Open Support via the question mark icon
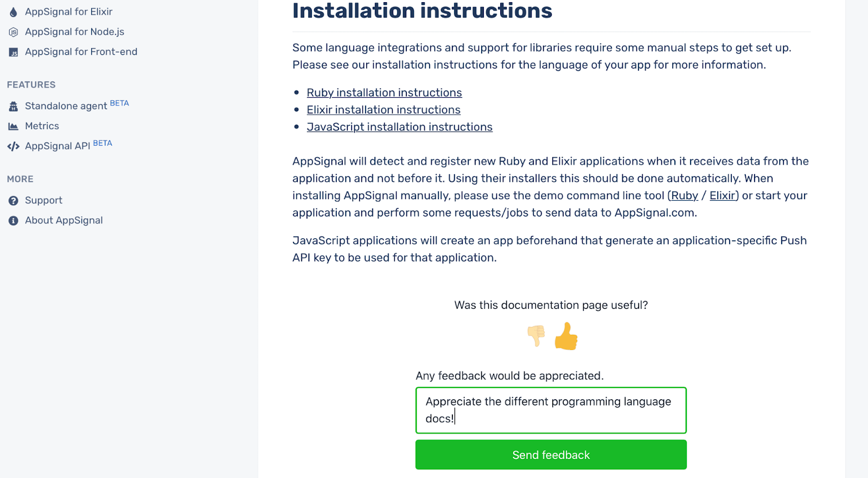Image resolution: width=868 pixels, height=478 pixels. (13, 200)
